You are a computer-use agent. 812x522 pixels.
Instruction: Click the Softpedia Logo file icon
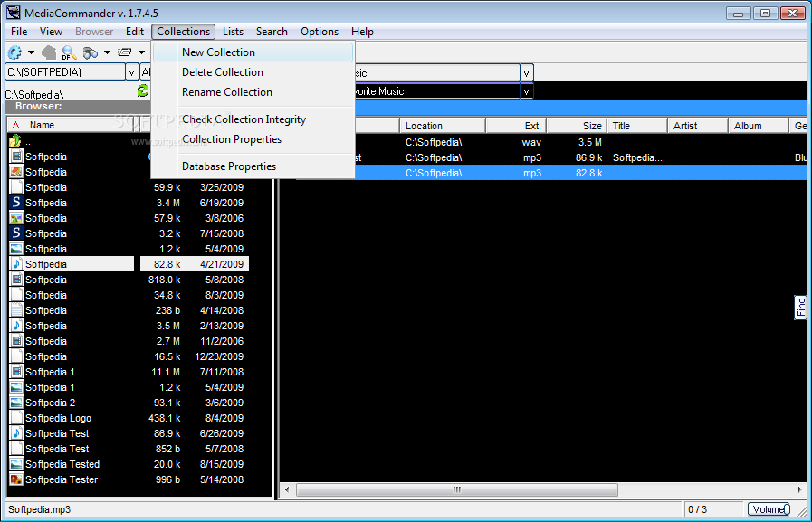tap(16, 417)
